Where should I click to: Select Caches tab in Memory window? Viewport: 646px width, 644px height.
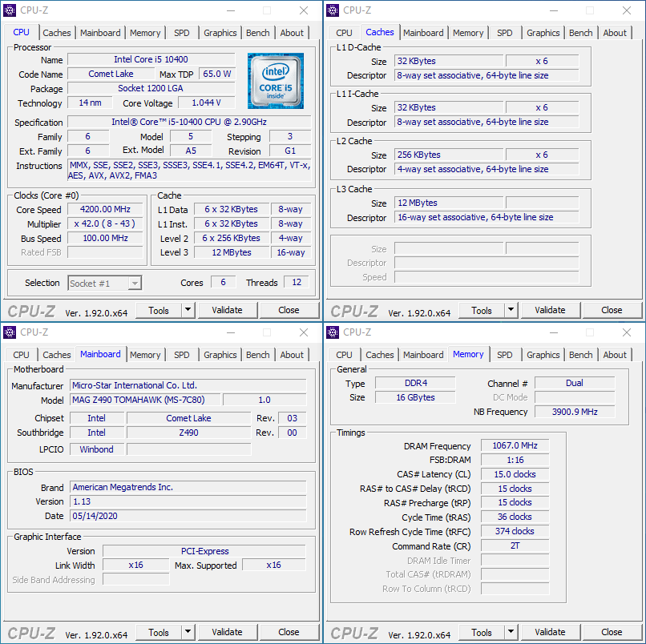click(x=380, y=355)
